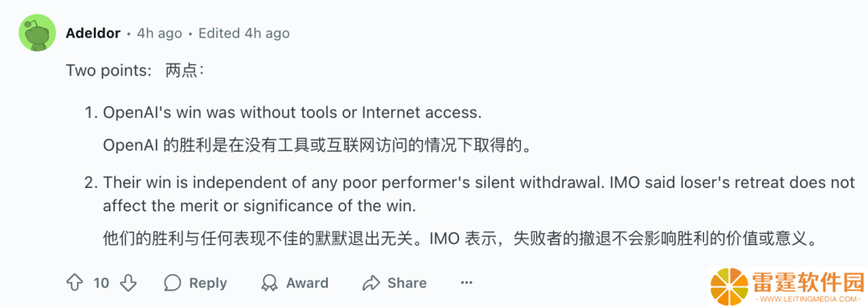
Task: Click the Share arrow icon
Action: tap(371, 283)
